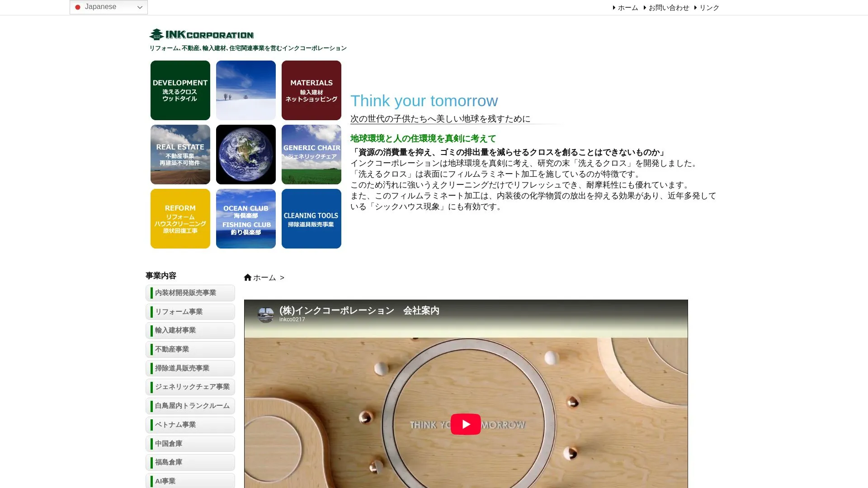The image size is (868, 488).
Task: Open the MATERIALS 輸入建材 tile
Action: pyautogui.click(x=311, y=90)
